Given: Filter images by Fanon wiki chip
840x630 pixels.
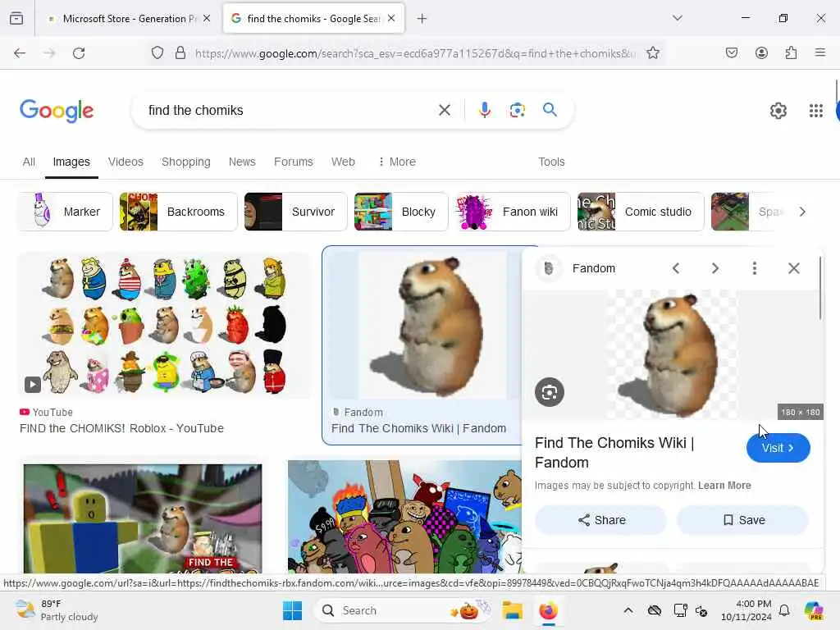Looking at the screenshot, I should point(513,212).
